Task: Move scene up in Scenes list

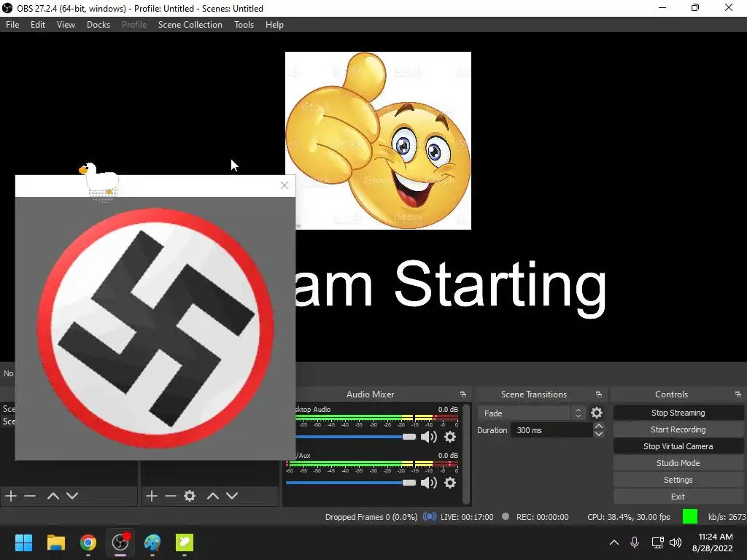Action: pyautogui.click(x=53, y=496)
